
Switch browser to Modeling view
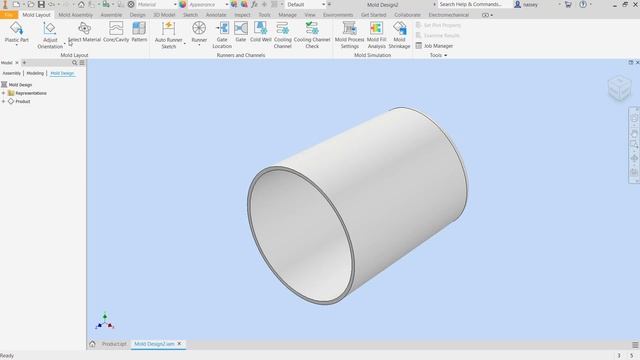[35, 73]
